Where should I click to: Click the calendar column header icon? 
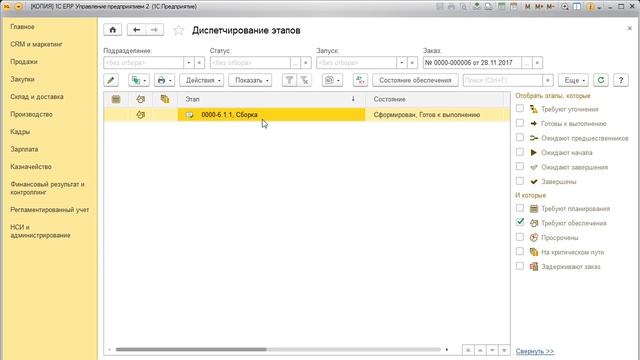[116, 99]
